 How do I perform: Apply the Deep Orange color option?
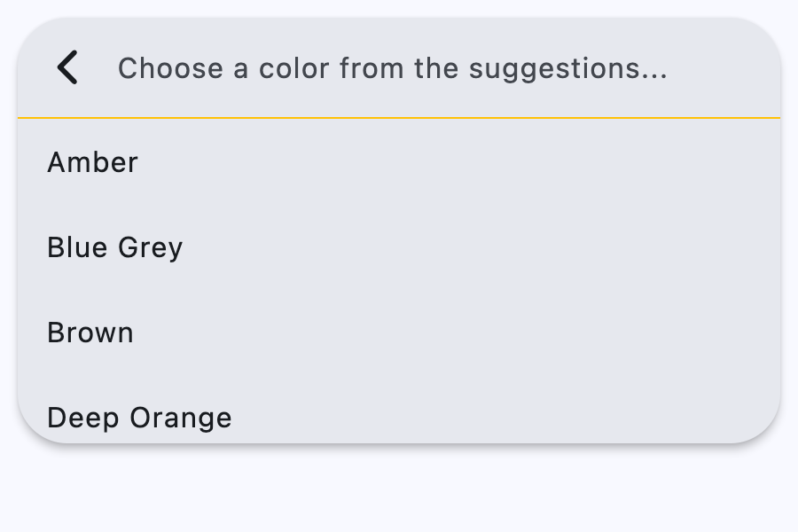pos(139,417)
